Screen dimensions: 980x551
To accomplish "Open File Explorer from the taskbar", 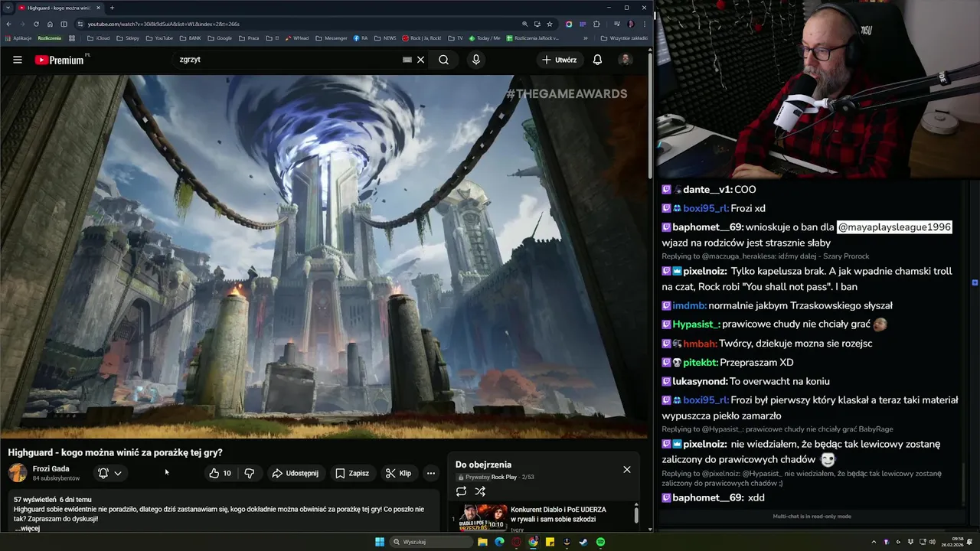I will tap(482, 542).
